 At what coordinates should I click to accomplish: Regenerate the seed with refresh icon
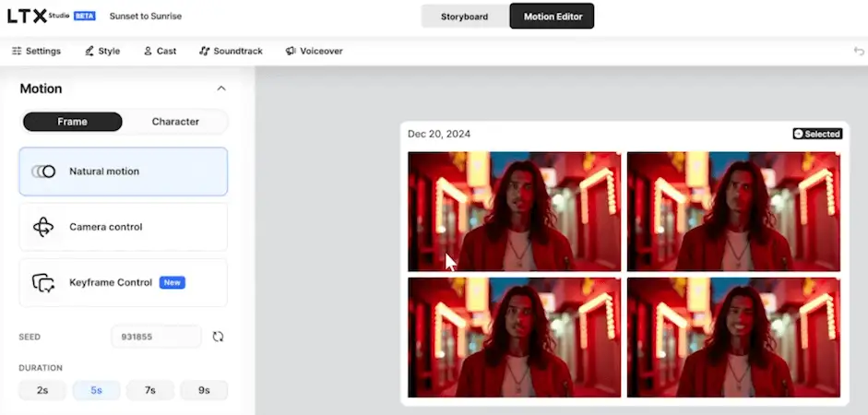pos(218,337)
